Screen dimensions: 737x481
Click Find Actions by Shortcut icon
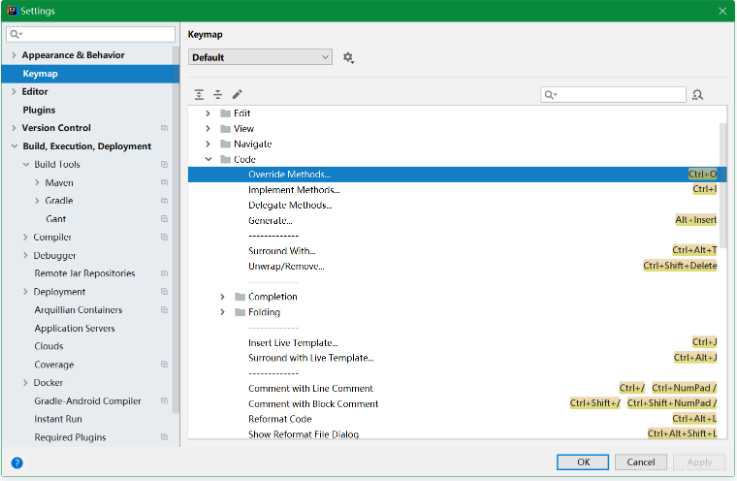(697, 94)
